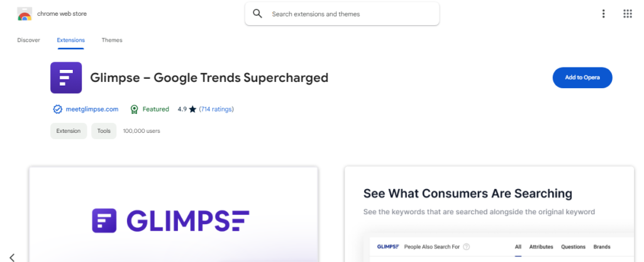Switch to the Discover tab
644x262 pixels.
pos(29,40)
